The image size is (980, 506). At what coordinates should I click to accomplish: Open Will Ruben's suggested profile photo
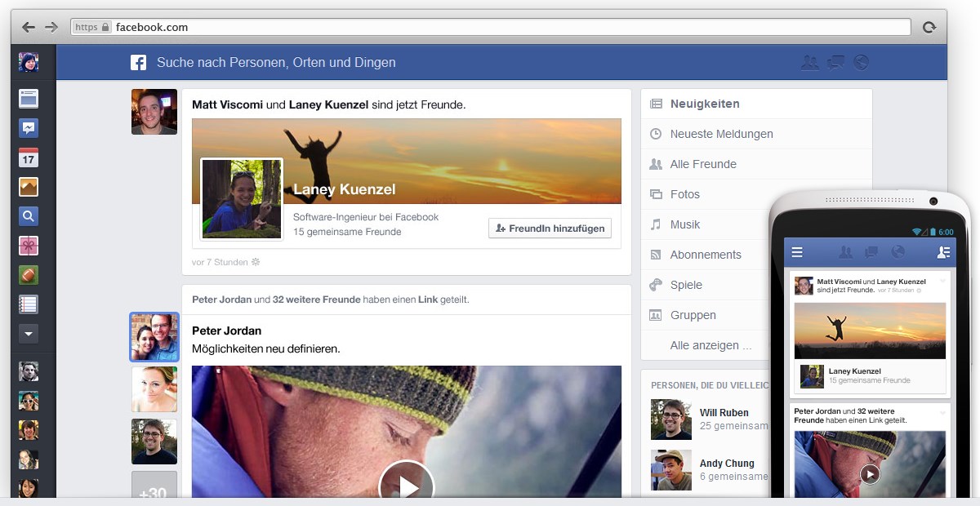[x=671, y=419]
